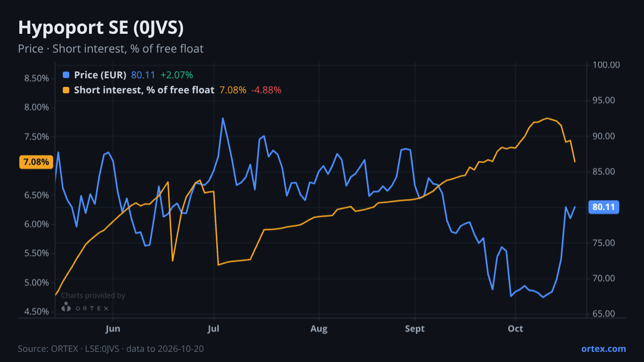Click the Oct x-axis label
Screen dimensions: 644x362
[x=515, y=328]
